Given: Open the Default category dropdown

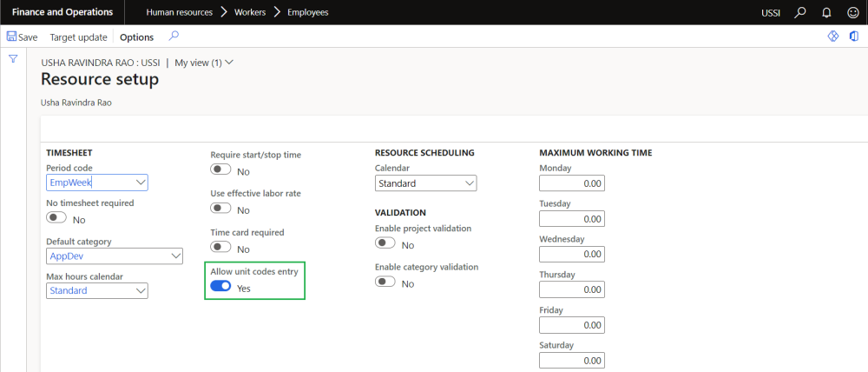Looking at the screenshot, I should 176,256.
